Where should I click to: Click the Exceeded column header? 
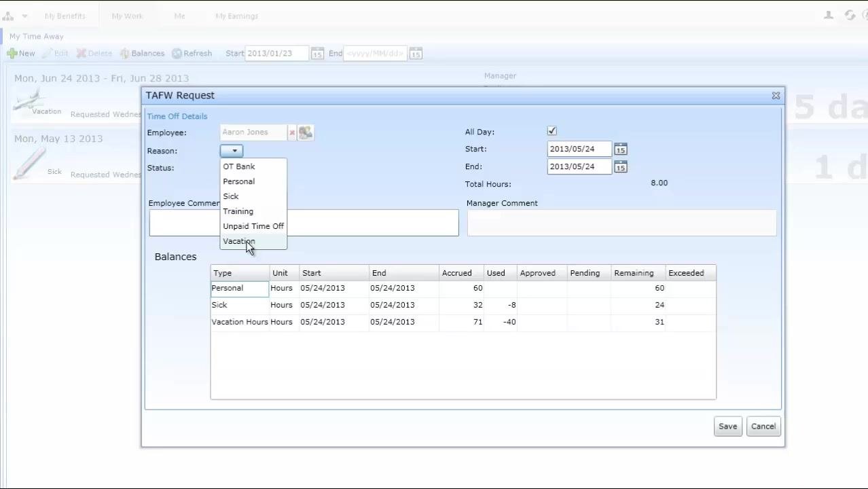690,273
